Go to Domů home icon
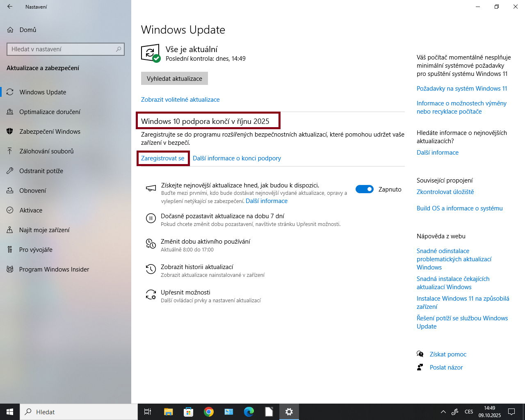The height and width of the screenshot is (420, 525). pos(10,30)
